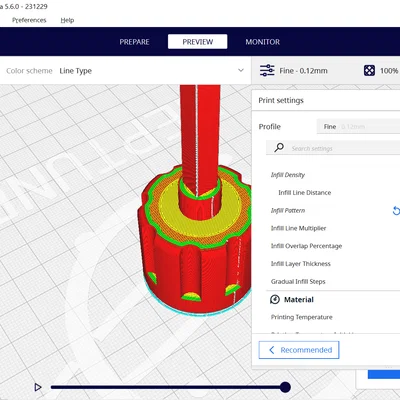Reset Infill Pattern with the revert arrow
Screen dimensions: 400x400
pos(396,210)
